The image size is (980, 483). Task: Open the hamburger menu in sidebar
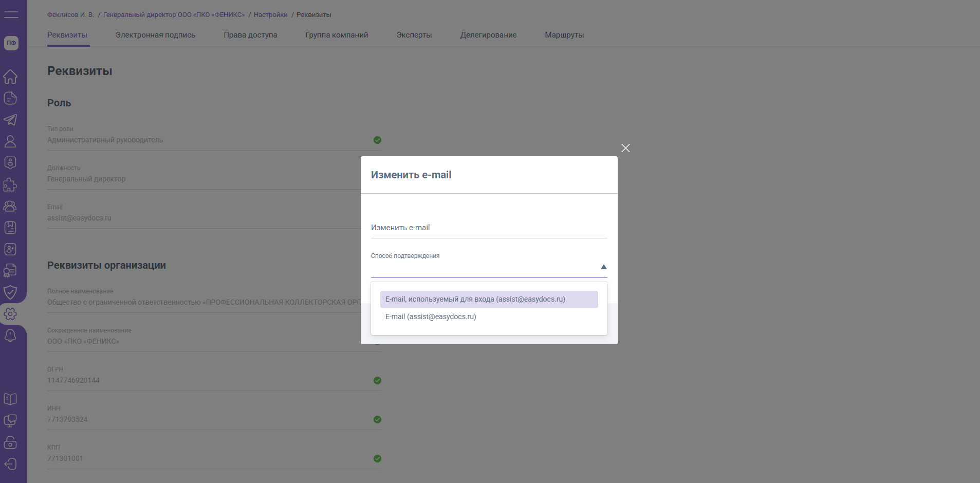click(11, 14)
